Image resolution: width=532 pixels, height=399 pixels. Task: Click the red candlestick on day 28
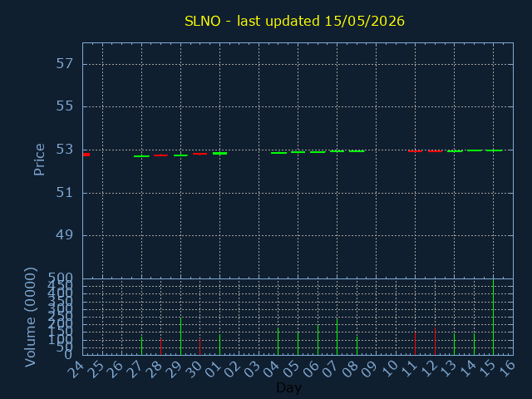pos(160,155)
